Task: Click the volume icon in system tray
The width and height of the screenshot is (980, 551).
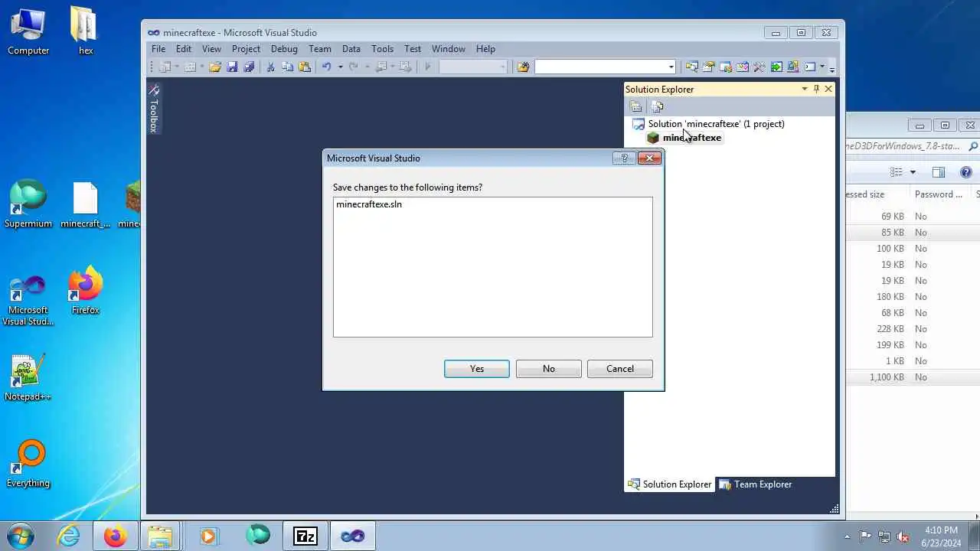Action: point(903,536)
